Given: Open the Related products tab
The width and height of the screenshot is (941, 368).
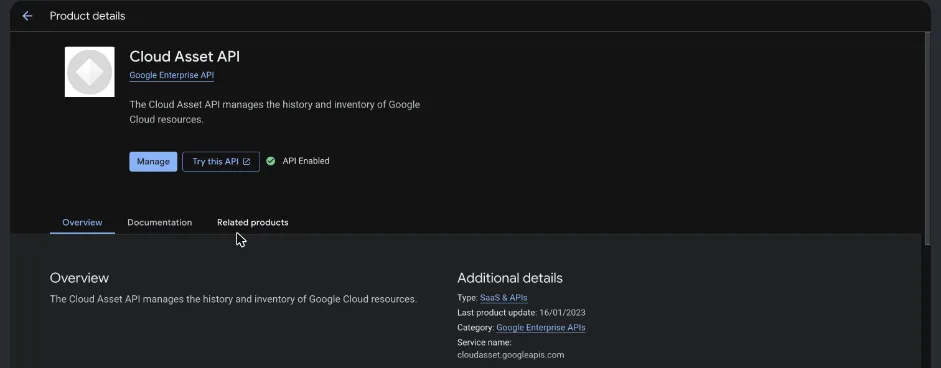Looking at the screenshot, I should tap(253, 222).
